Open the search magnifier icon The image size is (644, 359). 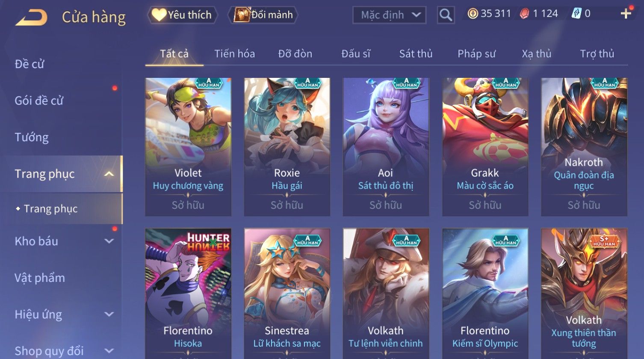(446, 15)
